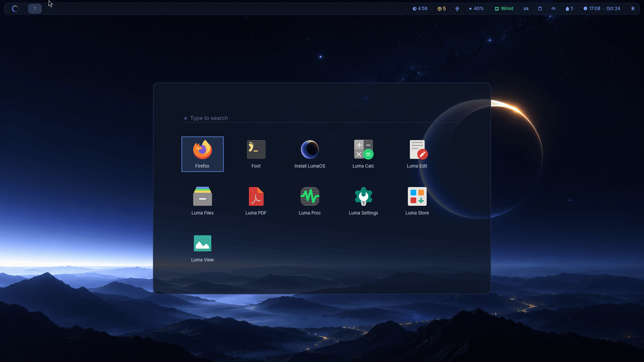
Task: Click the 4:59 brightness indicator in the top bar
Action: 420,9
